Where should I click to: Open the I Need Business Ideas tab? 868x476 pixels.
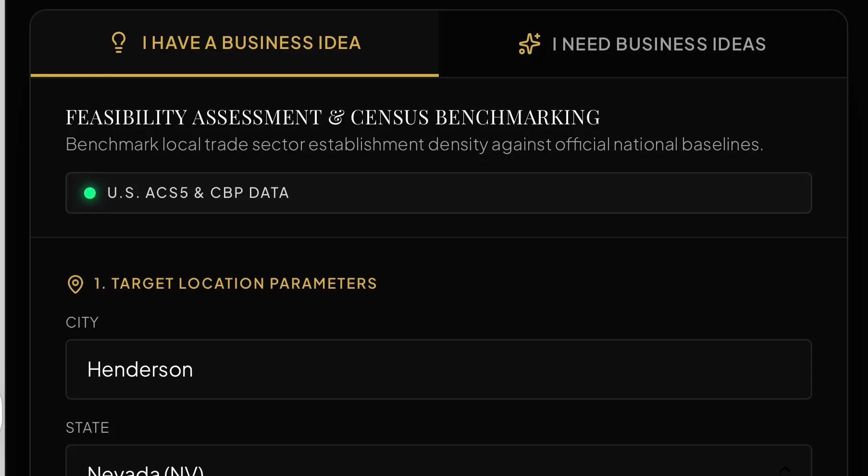click(643, 44)
